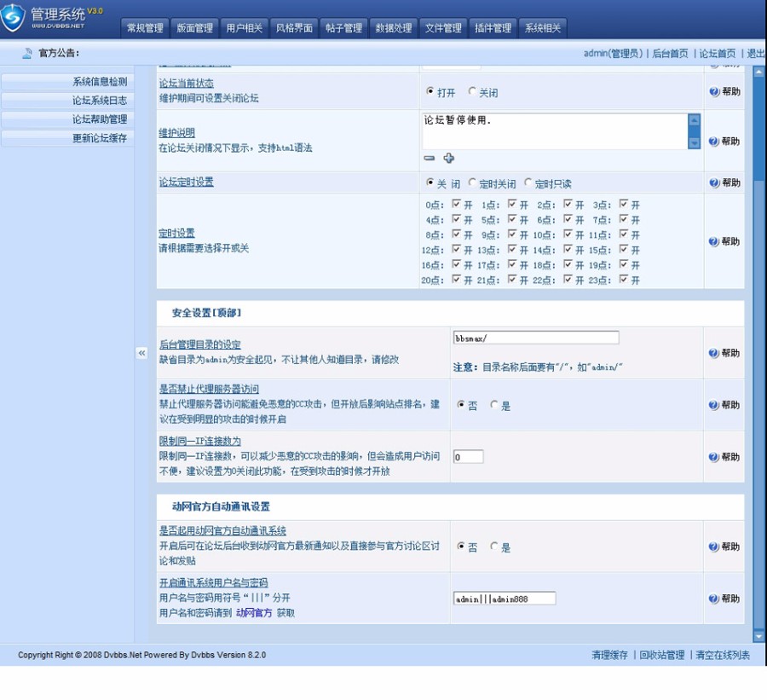Click the communication username password field
Viewport: 767px width, 700px height.
505,599
